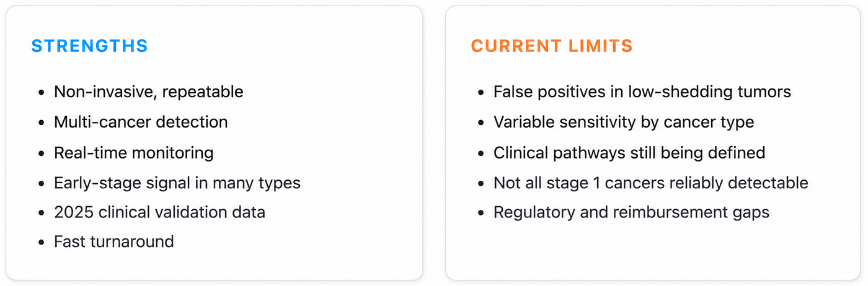Click the bullet before Regulatory and reimbursement

pos(480,213)
